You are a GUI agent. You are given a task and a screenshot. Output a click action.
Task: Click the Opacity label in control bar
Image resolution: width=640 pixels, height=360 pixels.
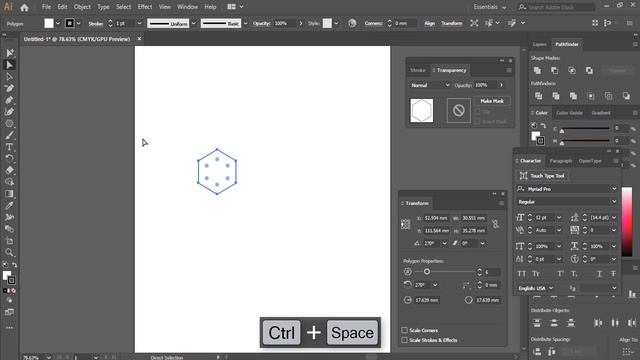[x=261, y=23]
